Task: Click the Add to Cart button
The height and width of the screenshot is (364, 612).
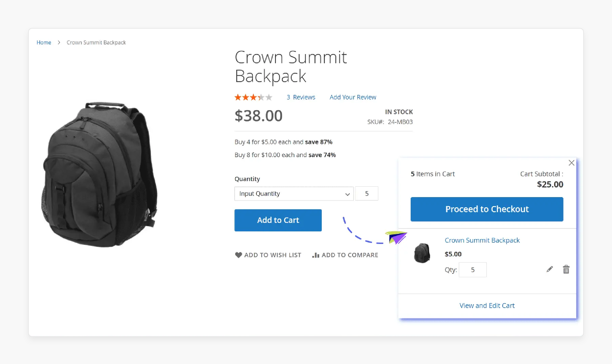Action: coord(278,220)
